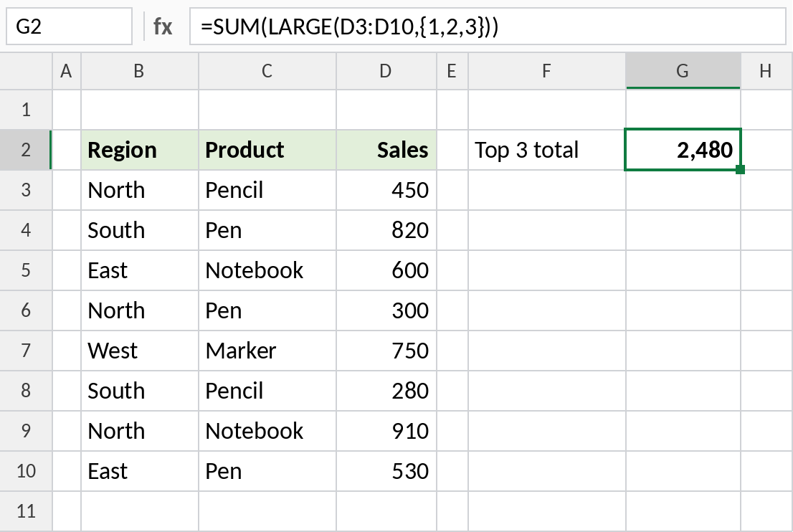Click the sales value 820
Screen dimensions: 793x532
[x=386, y=230]
